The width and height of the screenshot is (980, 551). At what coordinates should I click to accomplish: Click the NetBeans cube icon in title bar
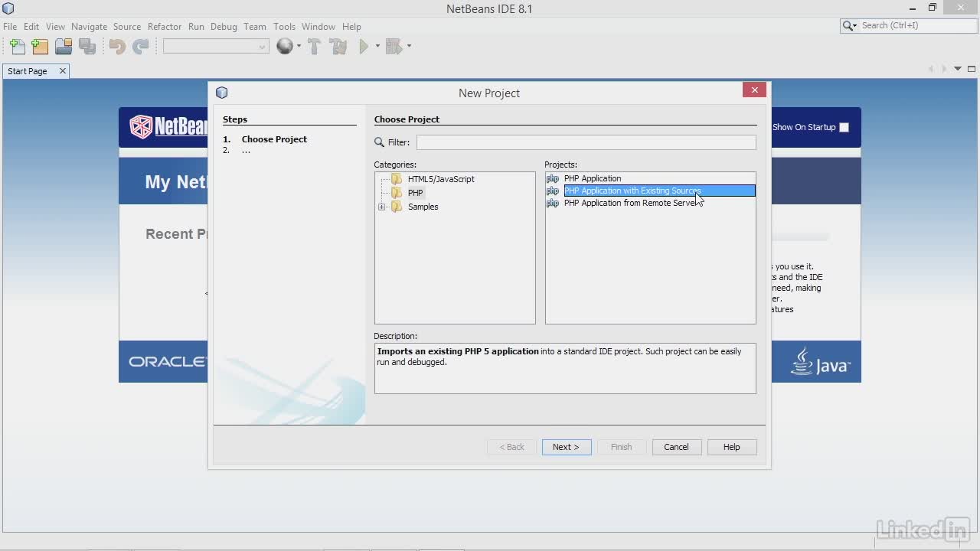click(x=8, y=9)
